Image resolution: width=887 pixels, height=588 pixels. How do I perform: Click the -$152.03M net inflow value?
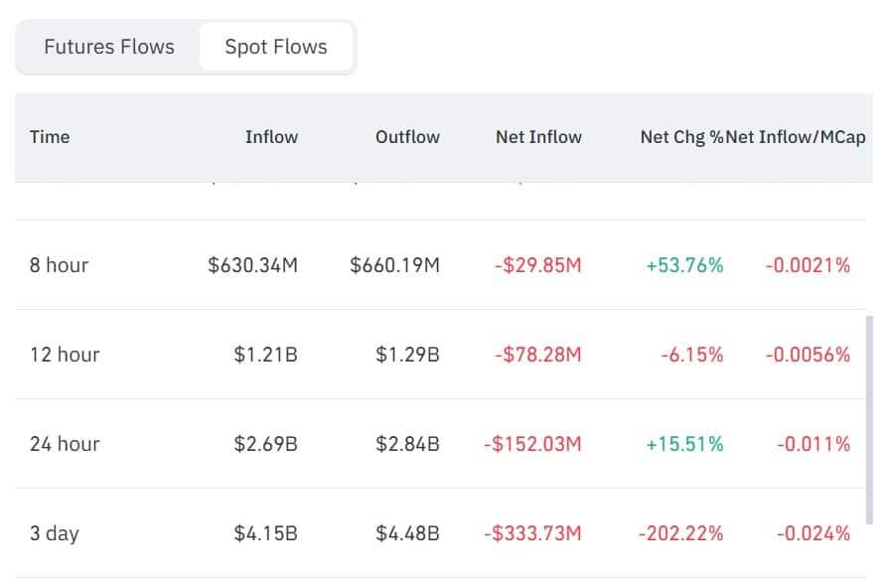coord(532,444)
